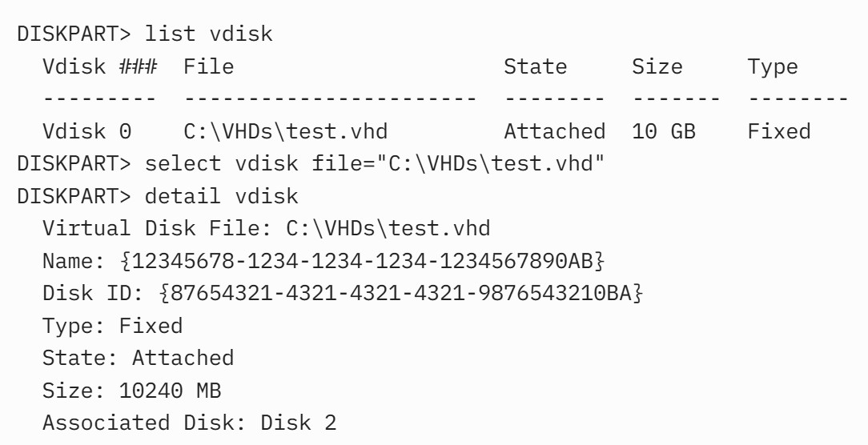Click the 'Vdisk ###' column header
This screenshot has height=445, width=868.
100,66
